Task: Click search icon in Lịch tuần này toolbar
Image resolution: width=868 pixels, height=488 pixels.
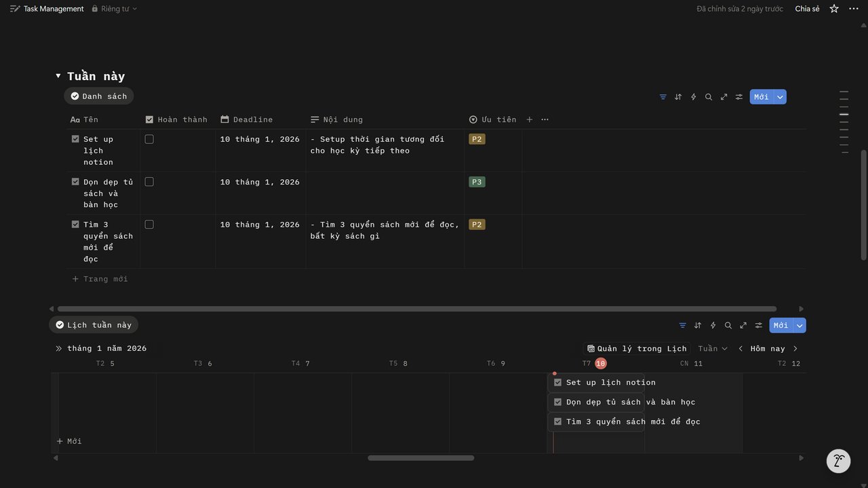Action: pyautogui.click(x=728, y=326)
